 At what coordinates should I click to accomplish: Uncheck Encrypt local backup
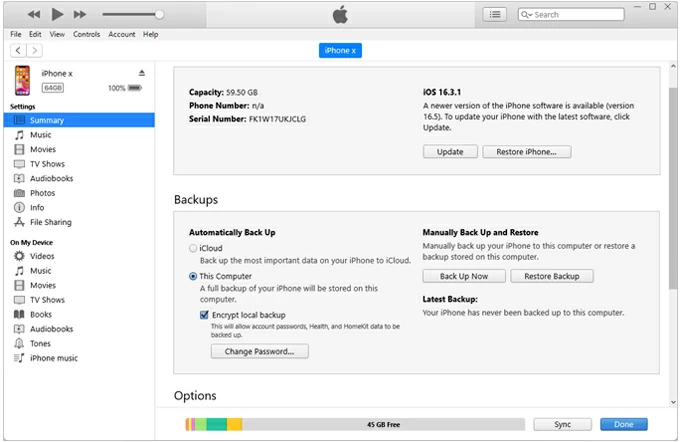click(x=203, y=314)
